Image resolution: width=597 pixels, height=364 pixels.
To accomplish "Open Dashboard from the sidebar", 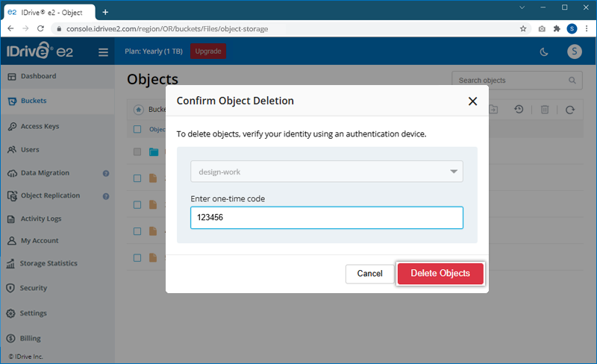I will coord(37,76).
